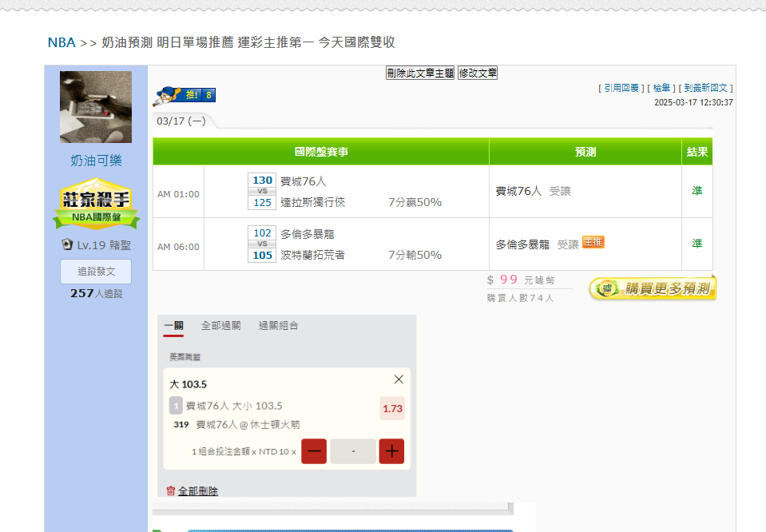Screen dimensions: 766x532
Task: Click 7分贏50% spread text
Action: click(415, 202)
